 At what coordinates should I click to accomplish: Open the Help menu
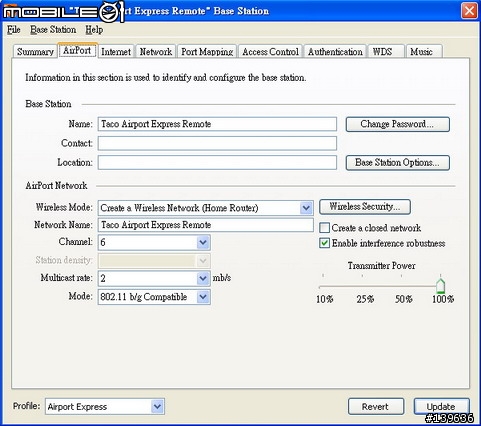(x=94, y=30)
